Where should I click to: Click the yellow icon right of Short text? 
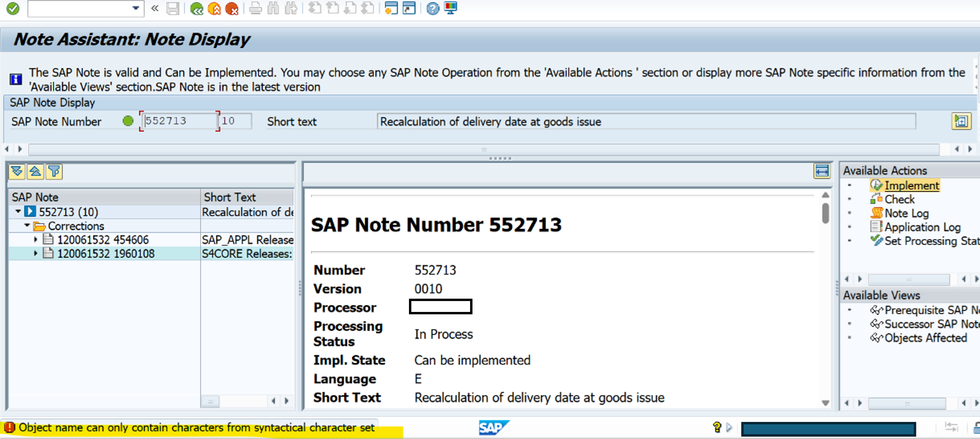(961, 121)
